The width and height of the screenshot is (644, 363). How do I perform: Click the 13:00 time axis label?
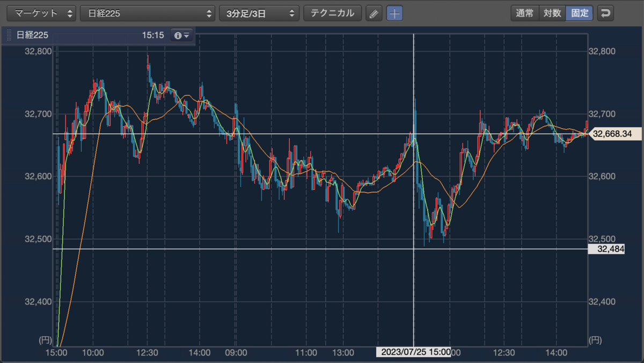point(343,353)
